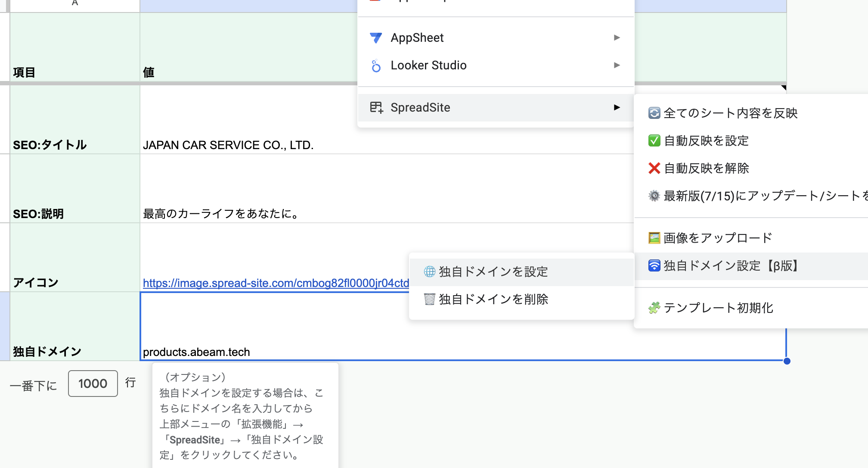
Task: Select the SEO:タイトル label cell
Action: click(x=75, y=120)
